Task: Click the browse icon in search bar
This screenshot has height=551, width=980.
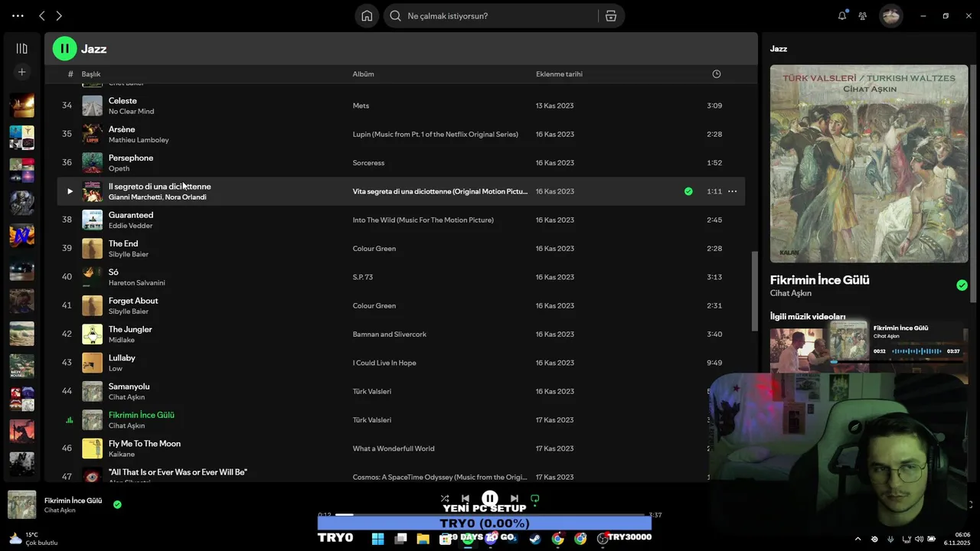Action: [611, 16]
